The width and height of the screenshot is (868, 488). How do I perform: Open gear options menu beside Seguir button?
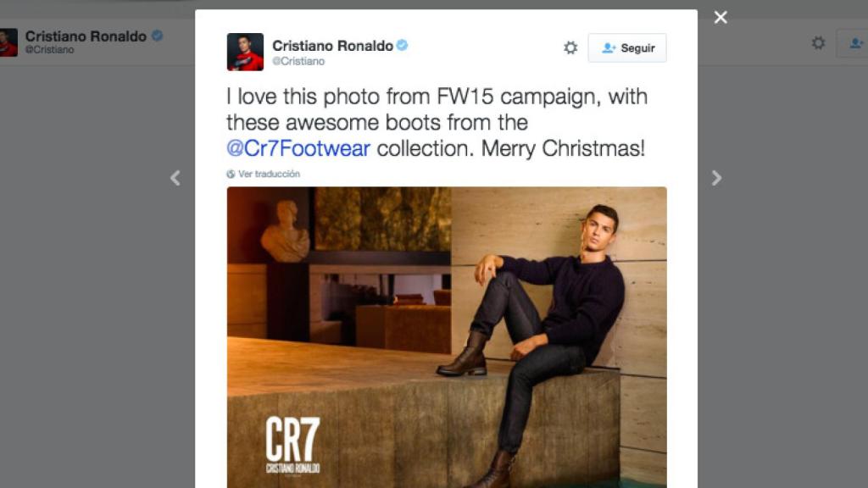point(570,48)
